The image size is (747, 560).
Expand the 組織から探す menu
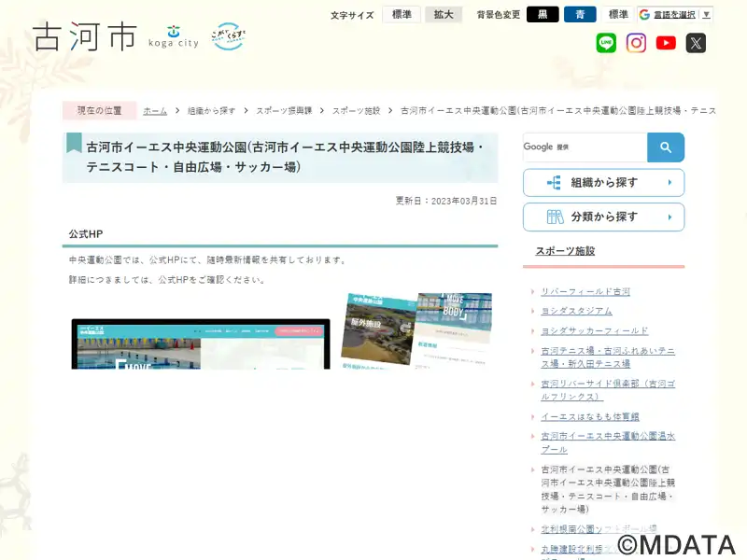coord(603,183)
